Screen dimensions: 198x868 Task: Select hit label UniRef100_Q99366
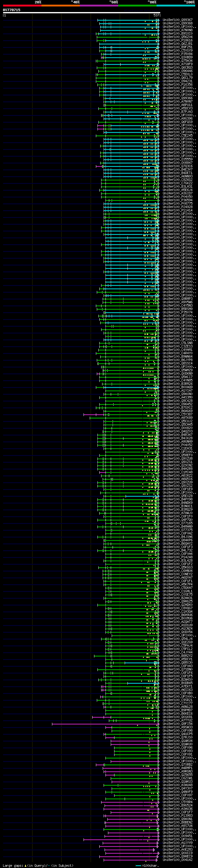click(177, 98)
